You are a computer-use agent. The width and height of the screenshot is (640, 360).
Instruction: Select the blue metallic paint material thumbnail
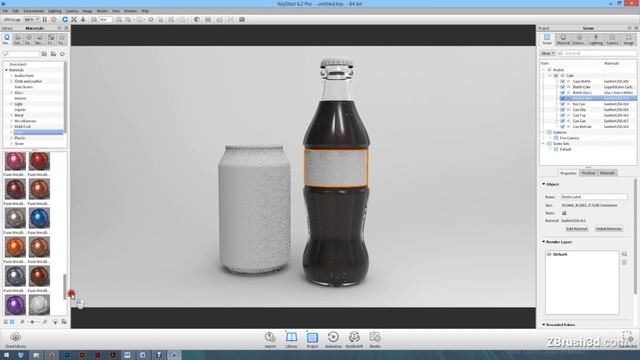click(x=39, y=218)
